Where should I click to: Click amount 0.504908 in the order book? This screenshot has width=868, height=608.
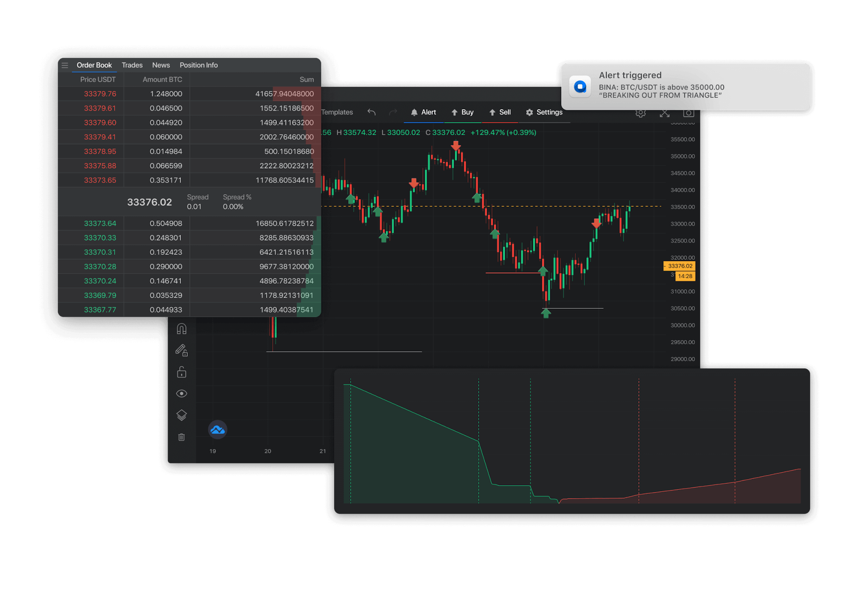(166, 223)
